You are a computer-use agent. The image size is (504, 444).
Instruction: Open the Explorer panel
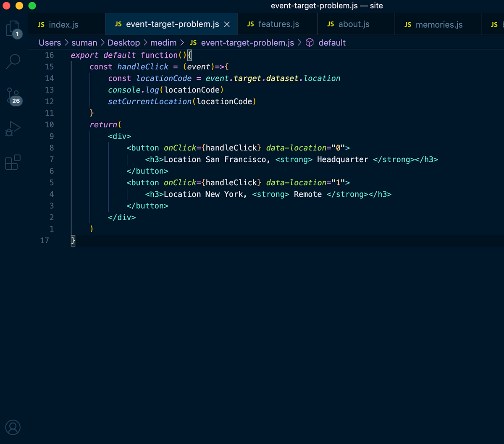[13, 27]
